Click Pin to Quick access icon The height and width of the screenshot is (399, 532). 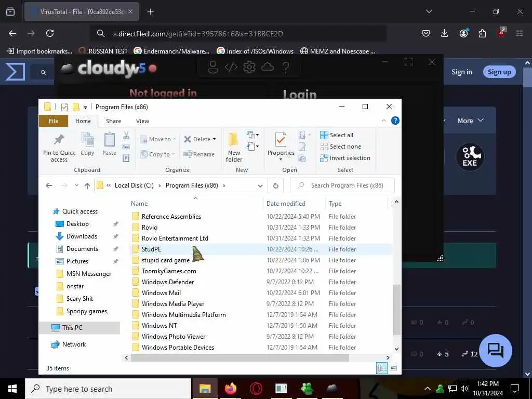[x=59, y=139]
